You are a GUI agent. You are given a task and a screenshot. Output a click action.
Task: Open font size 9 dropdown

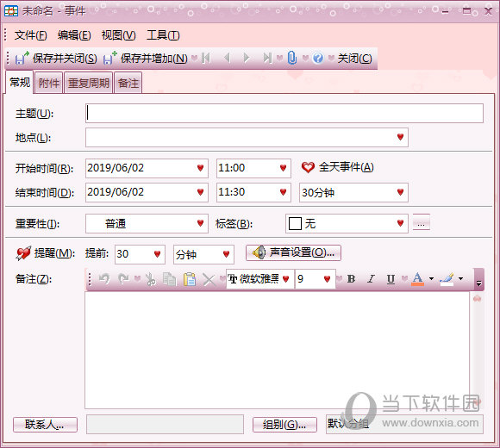pos(327,279)
